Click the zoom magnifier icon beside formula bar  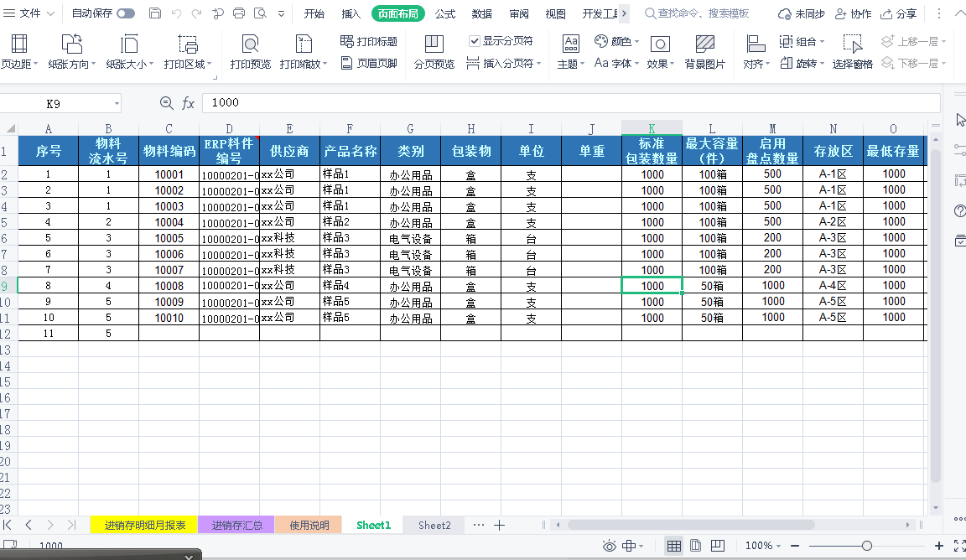click(166, 102)
